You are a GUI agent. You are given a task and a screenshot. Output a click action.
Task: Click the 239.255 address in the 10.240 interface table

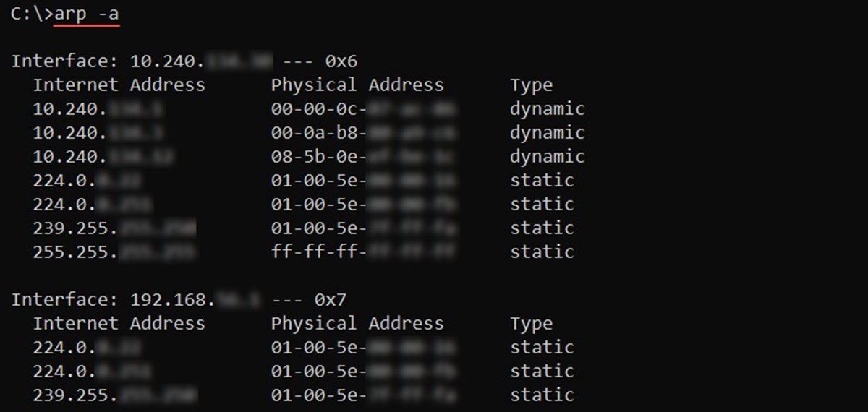pyautogui.click(x=114, y=228)
